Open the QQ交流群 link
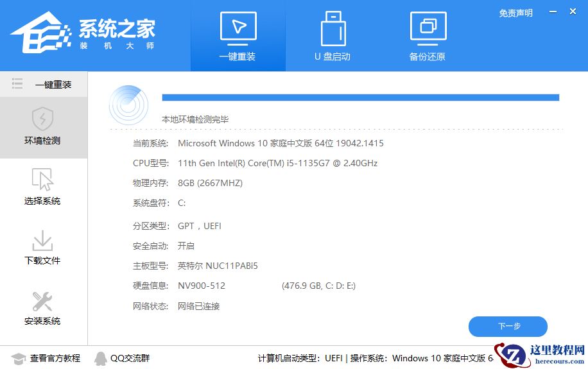Image resolution: width=588 pixels, height=369 pixels. tap(130, 358)
